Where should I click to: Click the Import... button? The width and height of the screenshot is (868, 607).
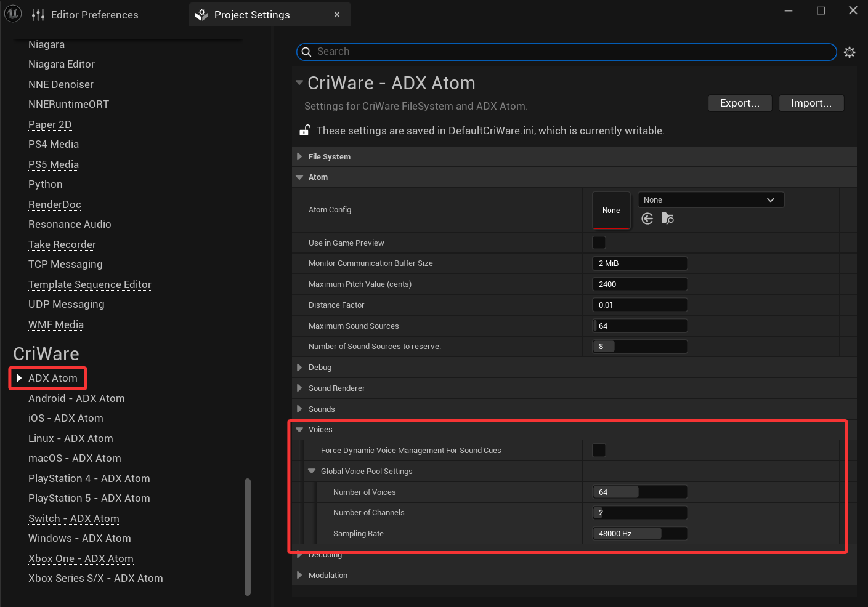click(x=811, y=103)
